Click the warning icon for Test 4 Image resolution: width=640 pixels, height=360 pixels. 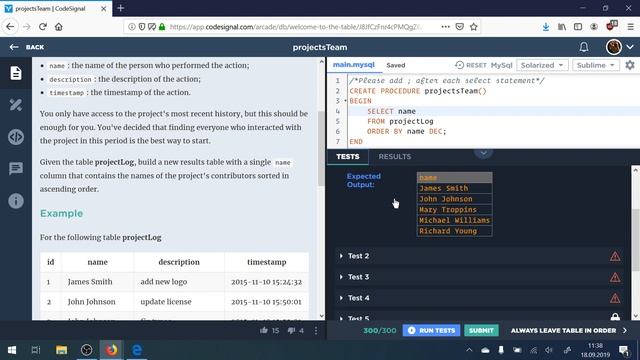[615, 298]
